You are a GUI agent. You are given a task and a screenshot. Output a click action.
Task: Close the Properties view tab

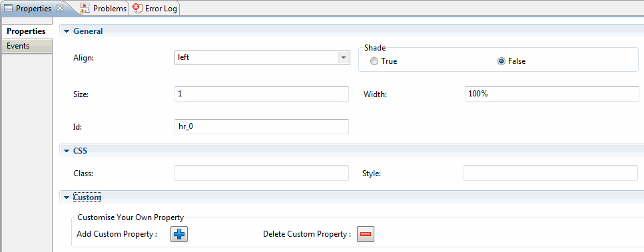[59, 8]
